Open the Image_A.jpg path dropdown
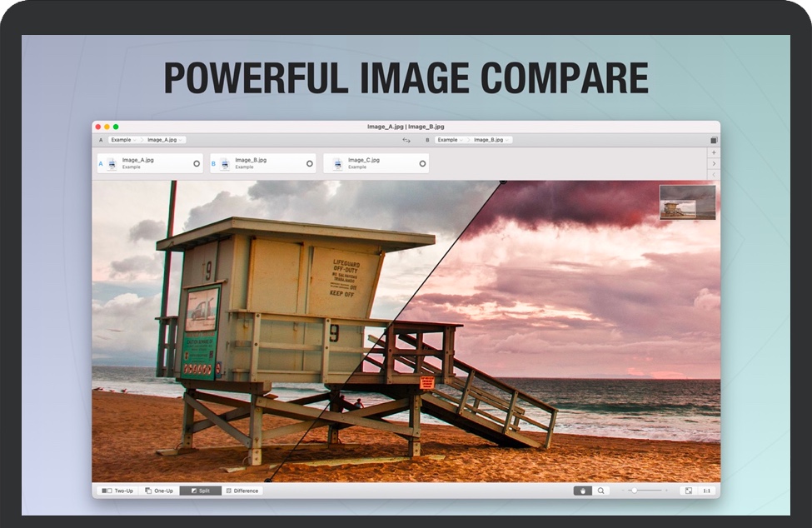812x528 pixels. pos(165,140)
